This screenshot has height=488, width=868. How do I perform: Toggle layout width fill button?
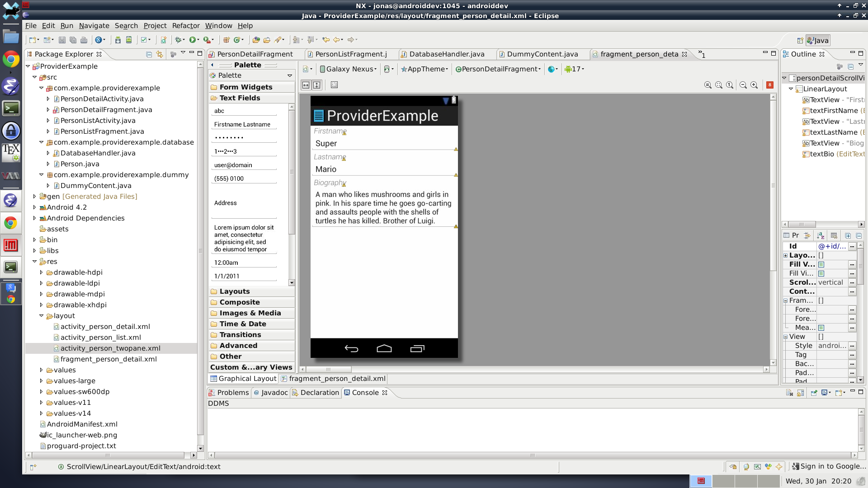306,85
